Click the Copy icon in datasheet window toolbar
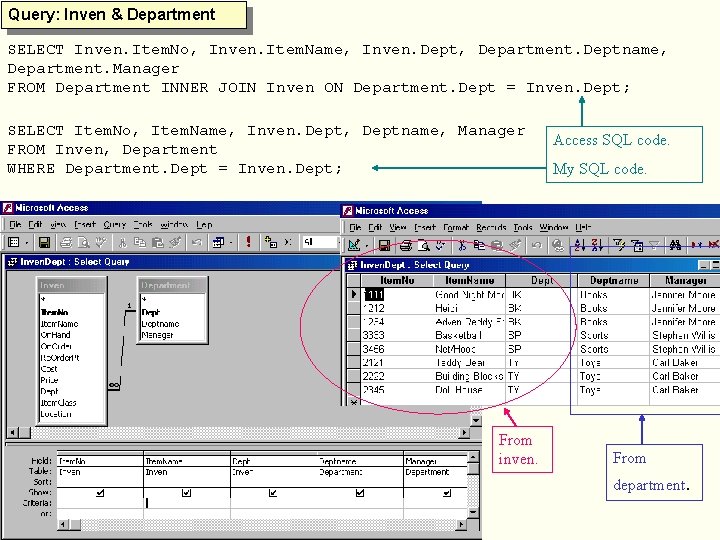The height and width of the screenshot is (540, 720). point(479,245)
